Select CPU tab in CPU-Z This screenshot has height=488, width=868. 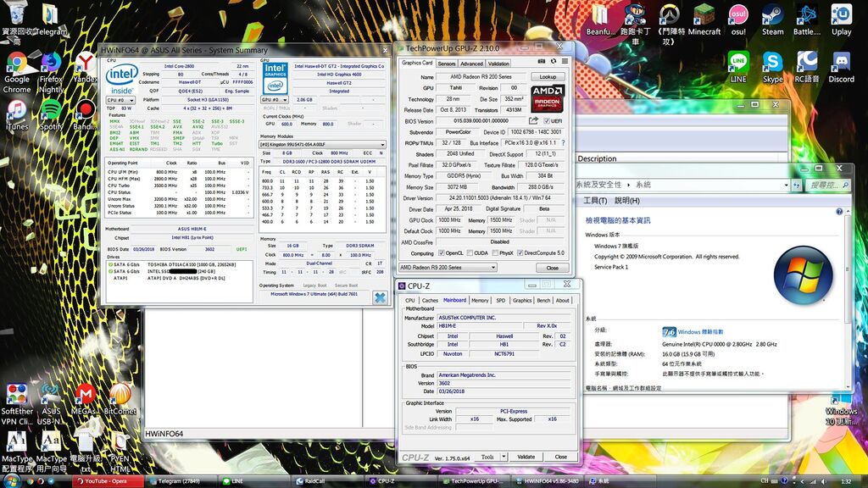pos(410,301)
